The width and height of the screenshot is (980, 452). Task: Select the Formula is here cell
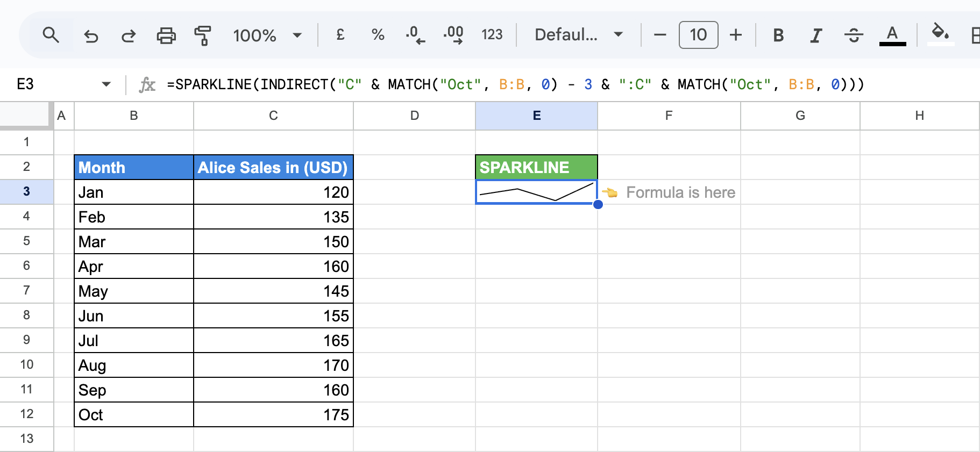click(x=669, y=192)
